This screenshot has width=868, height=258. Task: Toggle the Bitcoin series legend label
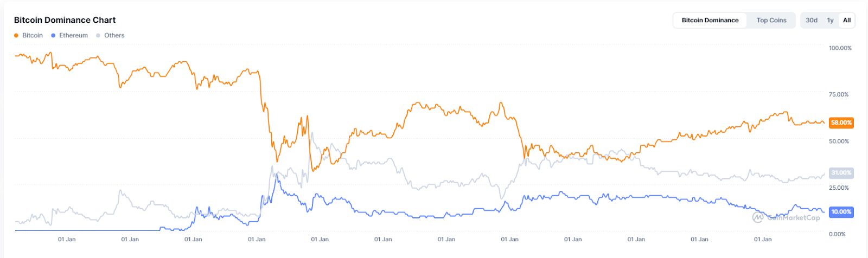pos(33,36)
